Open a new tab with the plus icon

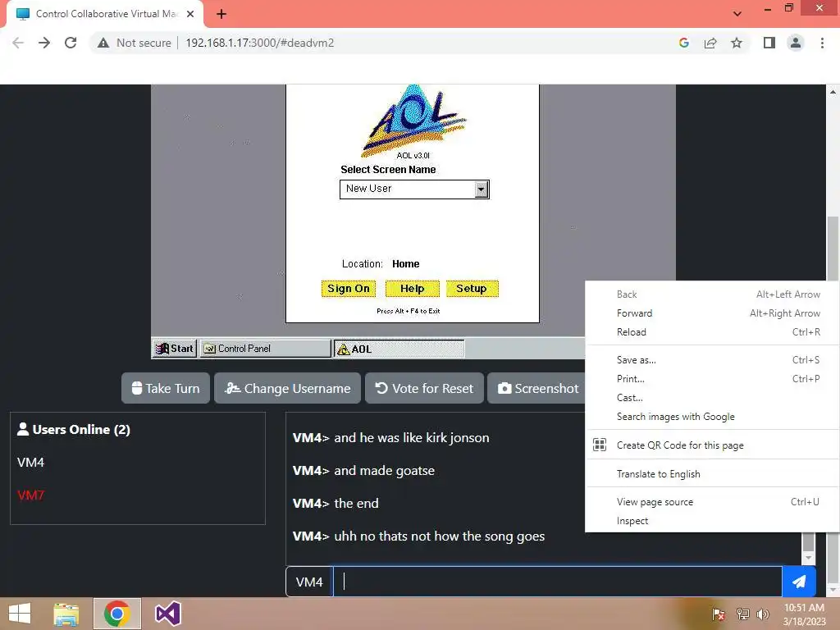[221, 14]
